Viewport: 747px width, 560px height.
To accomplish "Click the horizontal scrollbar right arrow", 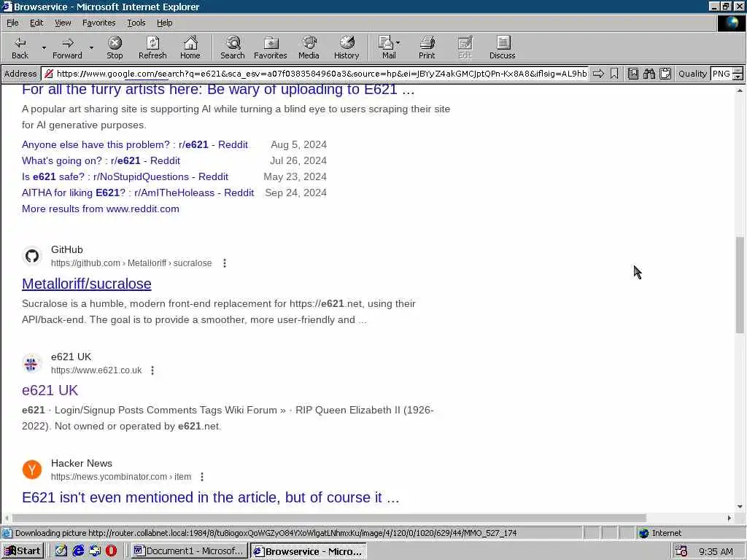I will [x=729, y=518].
